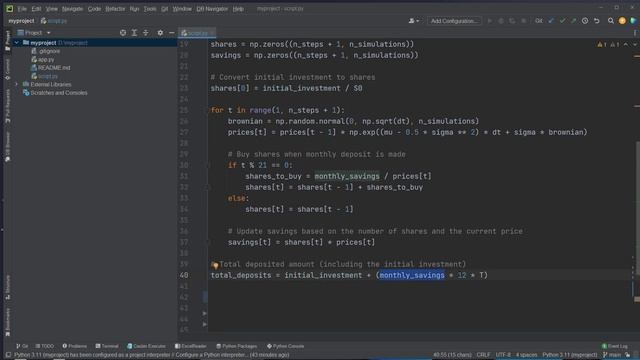Open Git show history clock icon
This screenshot has height=360, width=640.
click(x=585, y=21)
